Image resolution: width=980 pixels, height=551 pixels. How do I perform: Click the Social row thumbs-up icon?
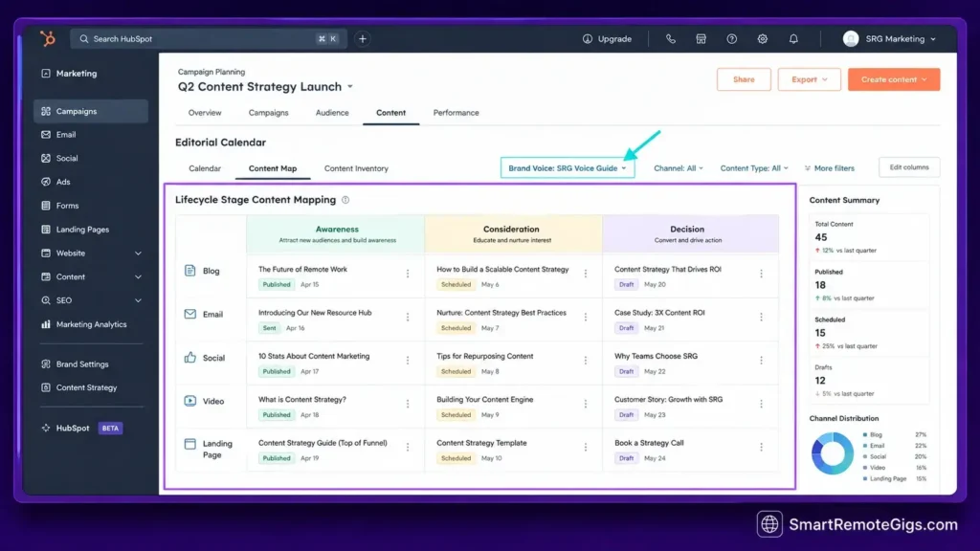(x=190, y=358)
